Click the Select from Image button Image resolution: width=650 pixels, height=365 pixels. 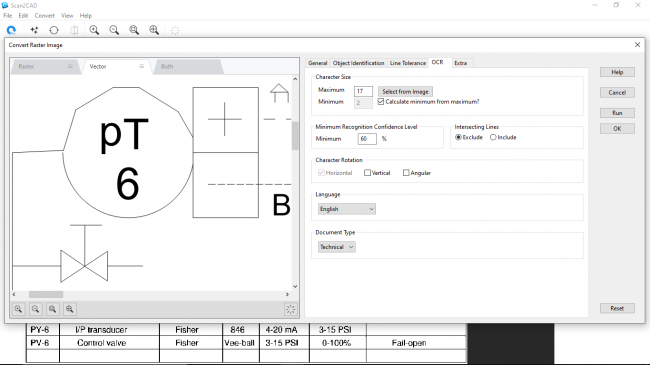(405, 91)
